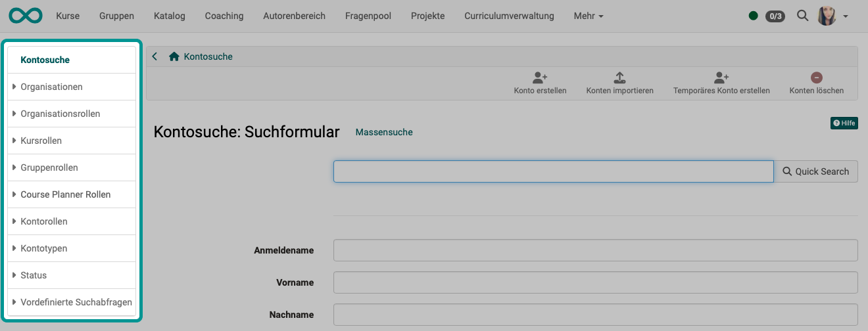This screenshot has width=868, height=331.
Task: Click the Konten importieren label
Action: (x=619, y=91)
